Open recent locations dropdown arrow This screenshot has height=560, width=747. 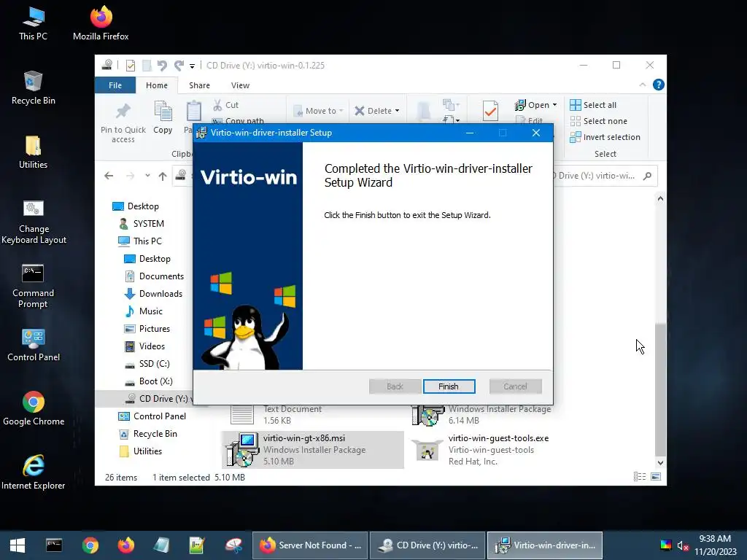click(147, 176)
